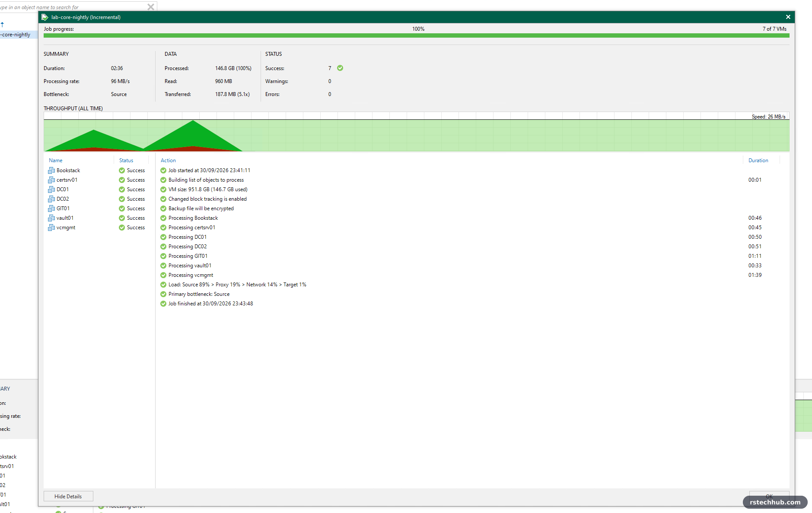Viewport: 812px width, 513px height.
Task: Click the job icon in dialog title bar
Action: (x=45, y=17)
